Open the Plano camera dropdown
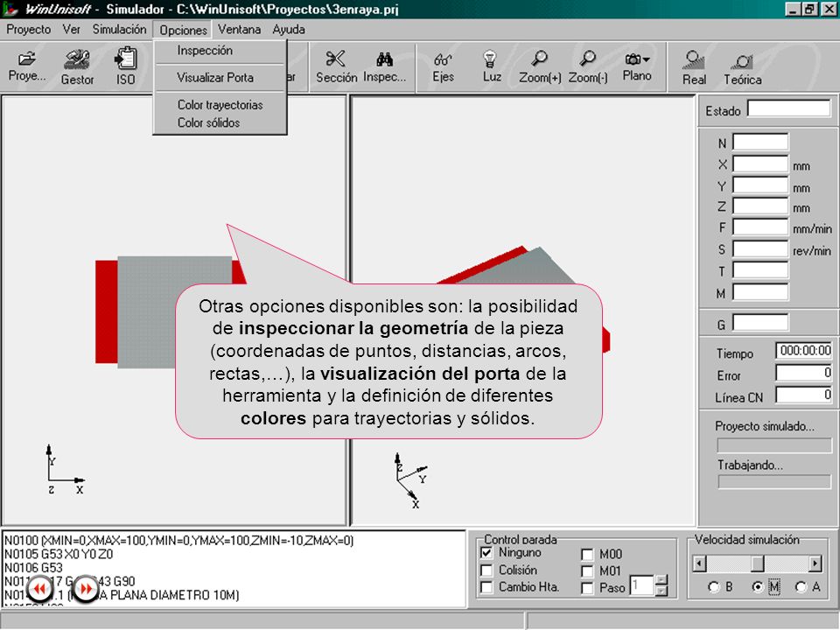Image resolution: width=840 pixels, height=630 pixels. pyautogui.click(x=637, y=66)
